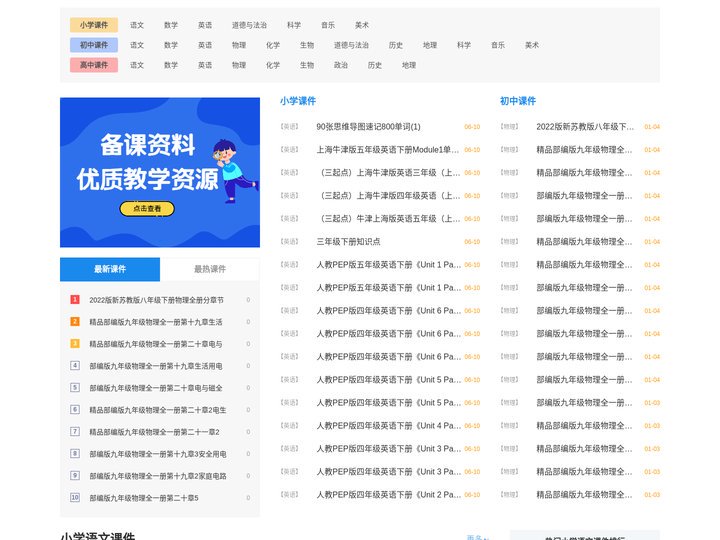Select 地理 in the 初中课件 row

430,45
